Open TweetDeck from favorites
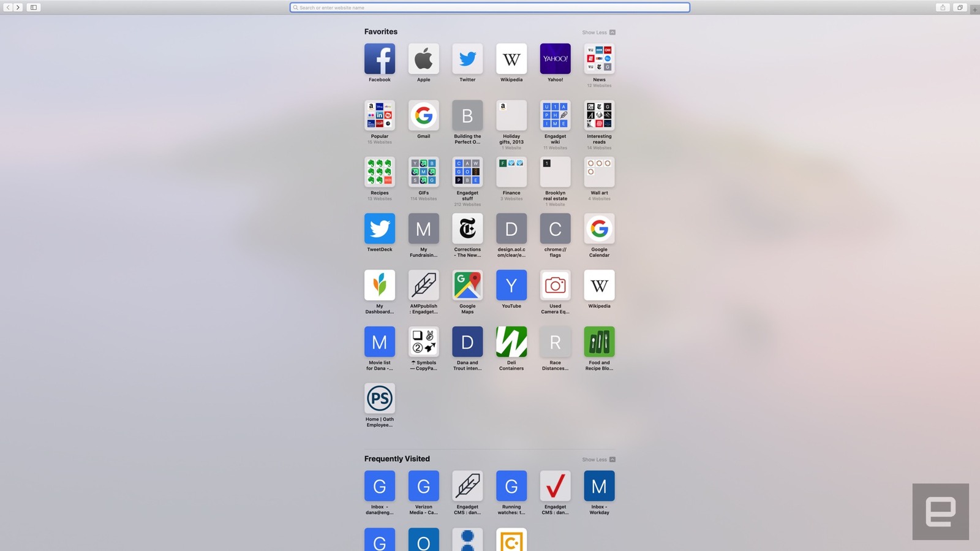 coord(379,229)
